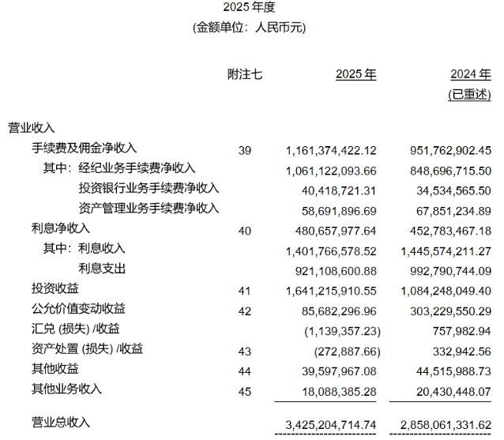Click the value 332,942.56
Screen dimensions: 504x440
coord(461,352)
